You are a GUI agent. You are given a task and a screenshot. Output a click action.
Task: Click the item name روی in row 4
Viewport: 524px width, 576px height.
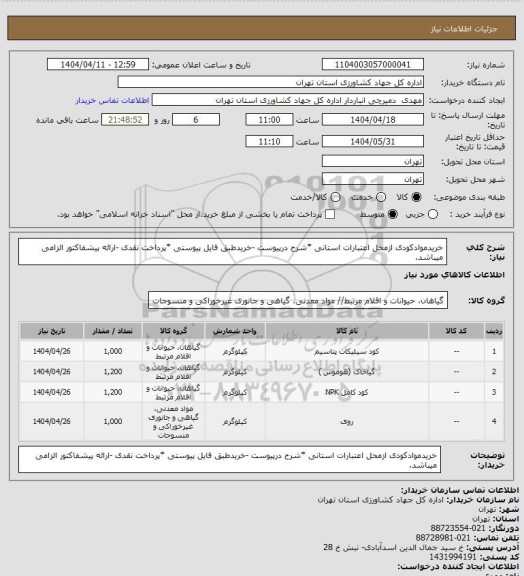pyautogui.click(x=347, y=422)
